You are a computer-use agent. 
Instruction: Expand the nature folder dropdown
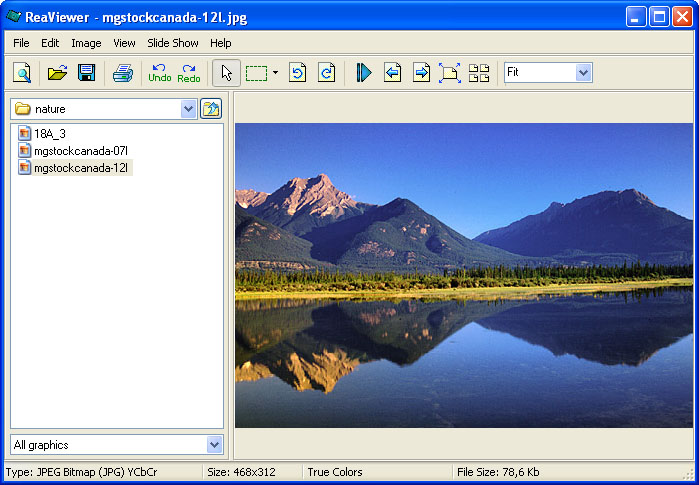coord(189,109)
